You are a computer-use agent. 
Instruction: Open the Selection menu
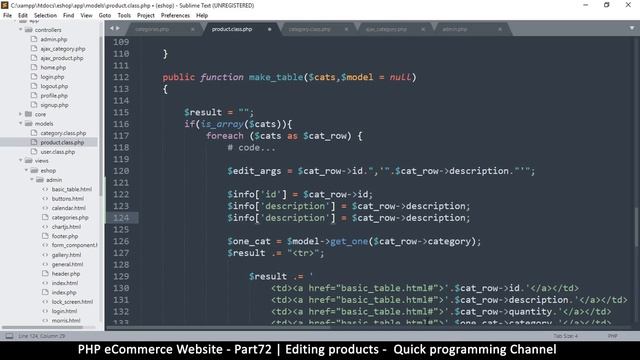(45, 16)
